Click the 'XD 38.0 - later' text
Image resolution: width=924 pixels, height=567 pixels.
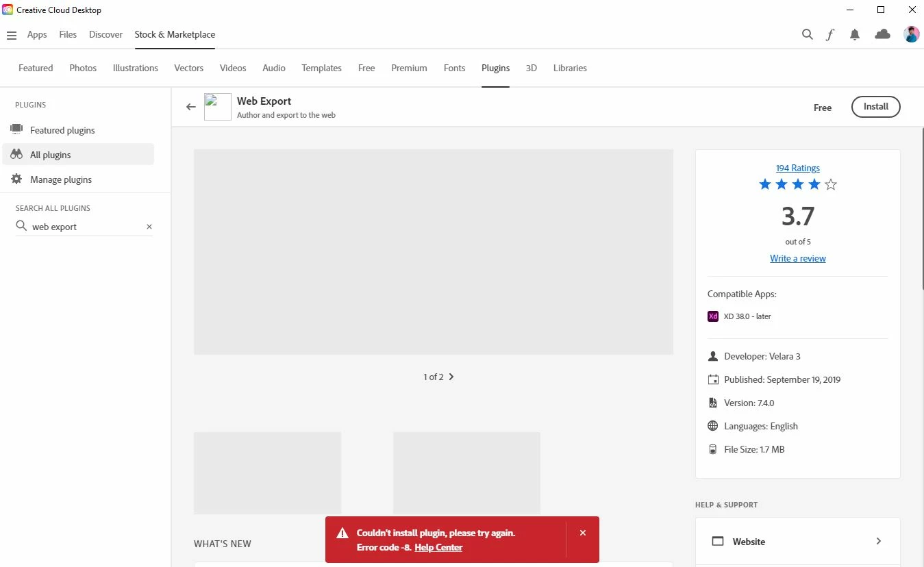pyautogui.click(x=747, y=316)
